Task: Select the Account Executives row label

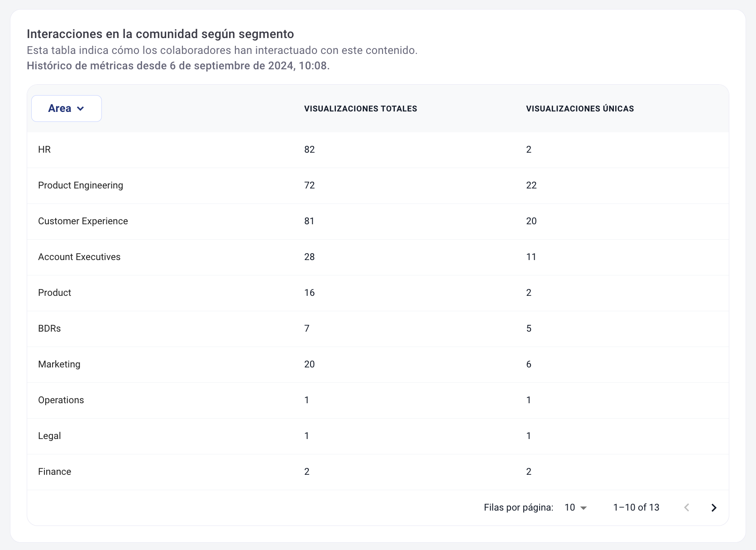Action: point(79,257)
